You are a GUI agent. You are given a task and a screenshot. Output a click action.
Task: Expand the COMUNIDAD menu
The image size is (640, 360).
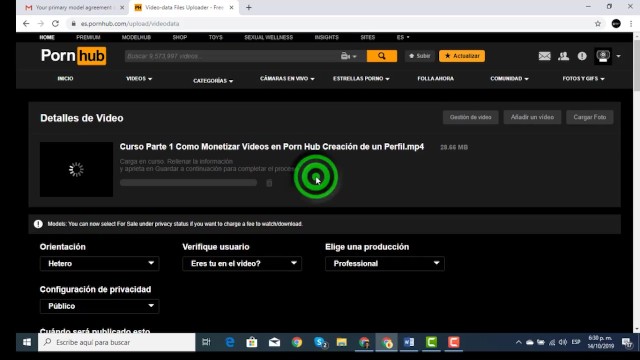tap(509, 78)
